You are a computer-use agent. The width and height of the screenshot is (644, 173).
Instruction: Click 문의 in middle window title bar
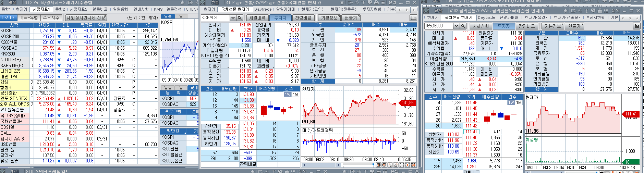[392, 2]
